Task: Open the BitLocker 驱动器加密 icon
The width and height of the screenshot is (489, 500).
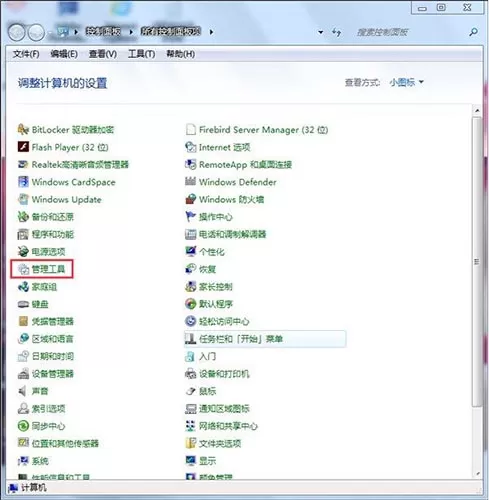Action: pos(23,129)
